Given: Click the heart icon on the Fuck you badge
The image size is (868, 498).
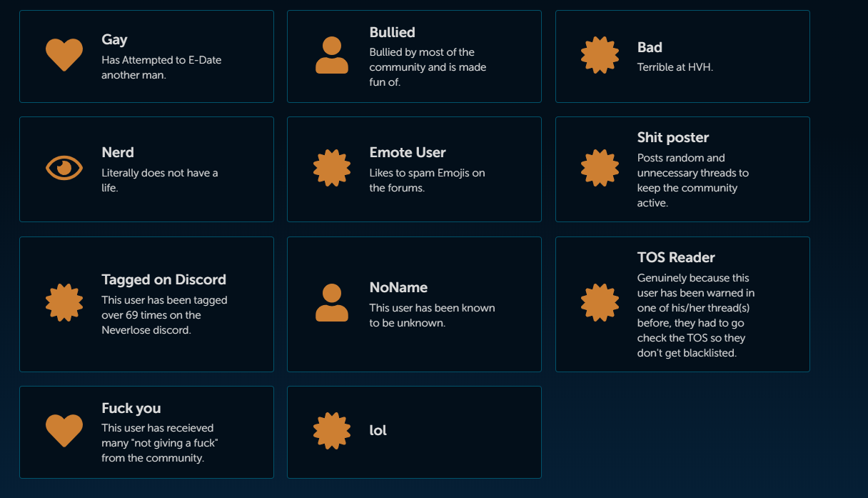Looking at the screenshot, I should (64, 431).
